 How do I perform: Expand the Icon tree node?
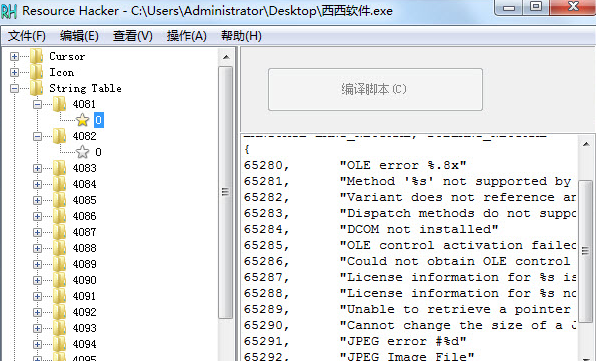pos(14,72)
